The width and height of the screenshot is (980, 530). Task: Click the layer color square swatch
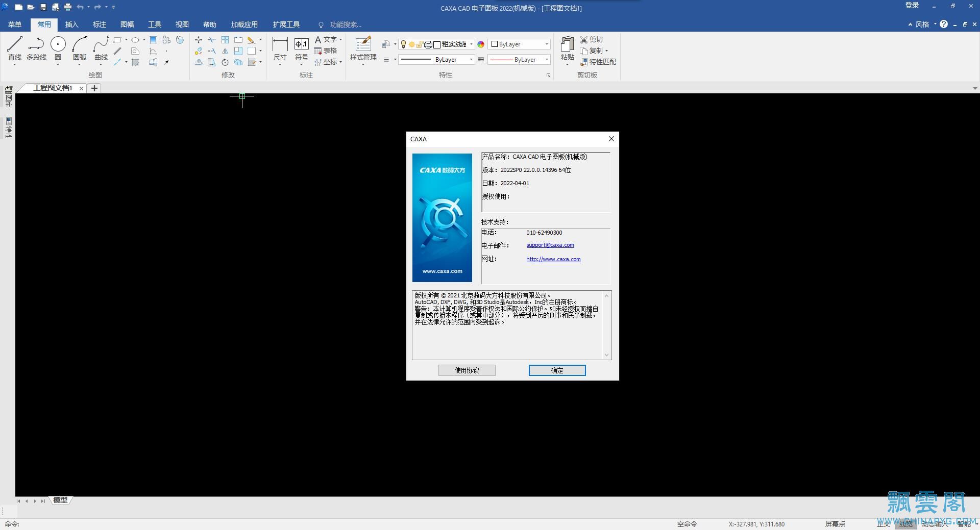point(437,44)
